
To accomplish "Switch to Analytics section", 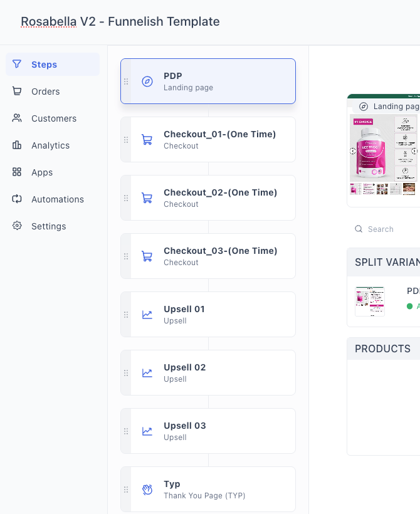I will (53, 145).
